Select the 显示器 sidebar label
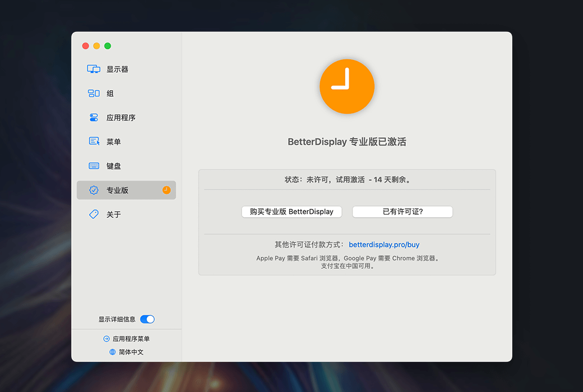The height and width of the screenshot is (392, 583). [118, 69]
